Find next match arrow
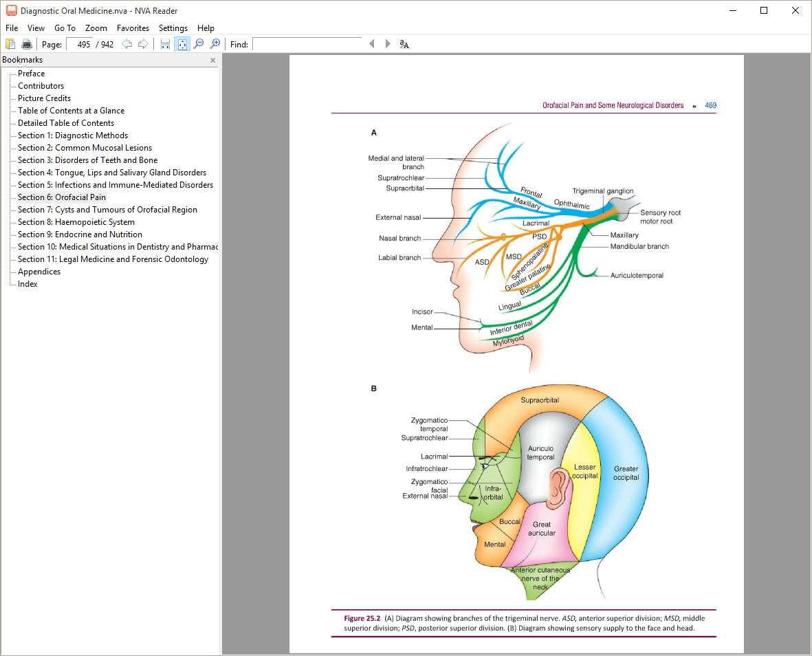 (388, 44)
